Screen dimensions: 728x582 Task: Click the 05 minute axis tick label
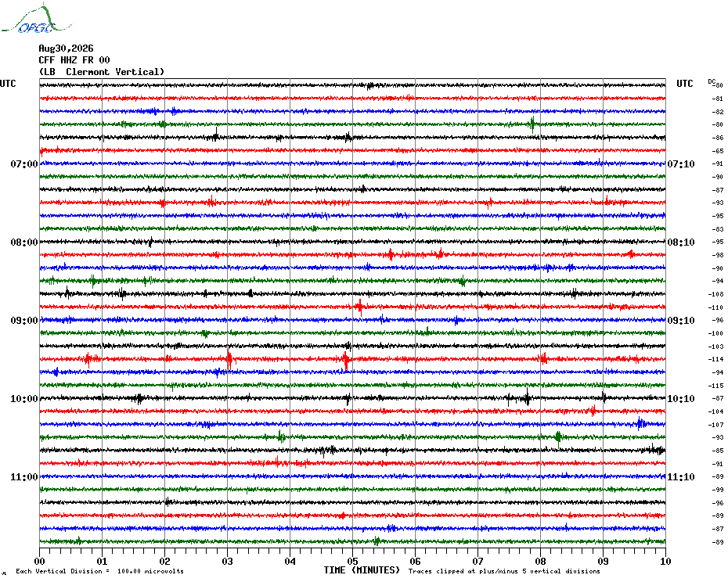(353, 561)
